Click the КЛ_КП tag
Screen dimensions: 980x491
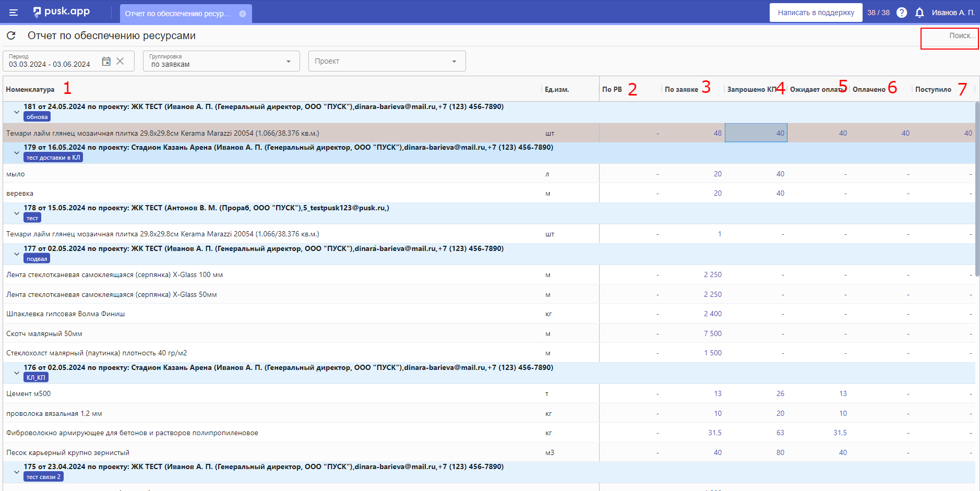pyautogui.click(x=36, y=378)
